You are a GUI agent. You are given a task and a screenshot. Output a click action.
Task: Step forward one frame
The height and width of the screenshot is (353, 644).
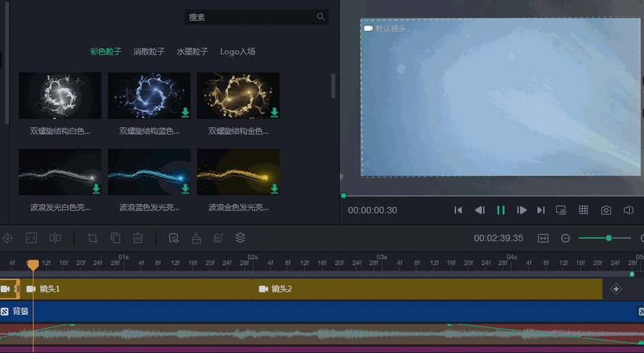click(x=521, y=210)
